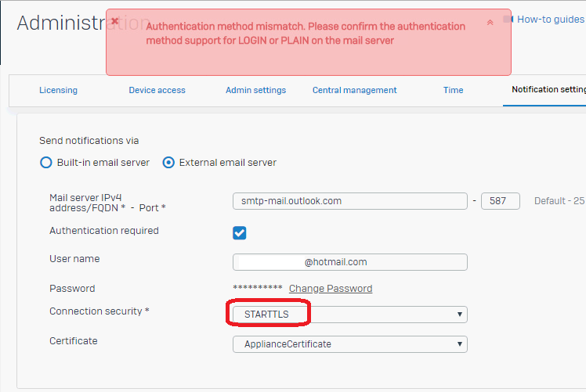Click the mail server address field

click(x=349, y=201)
